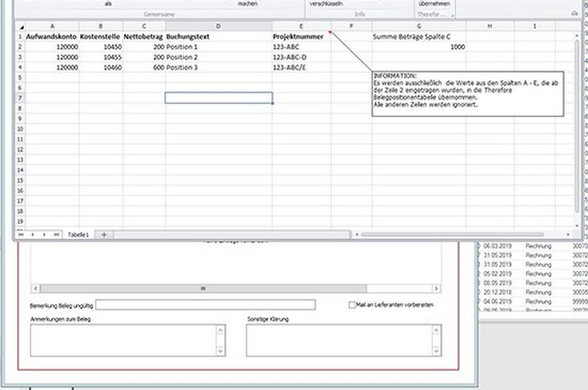This screenshot has width=588, height=390.
Task: Select project number cell 123-ABC-D
Action: pos(301,57)
